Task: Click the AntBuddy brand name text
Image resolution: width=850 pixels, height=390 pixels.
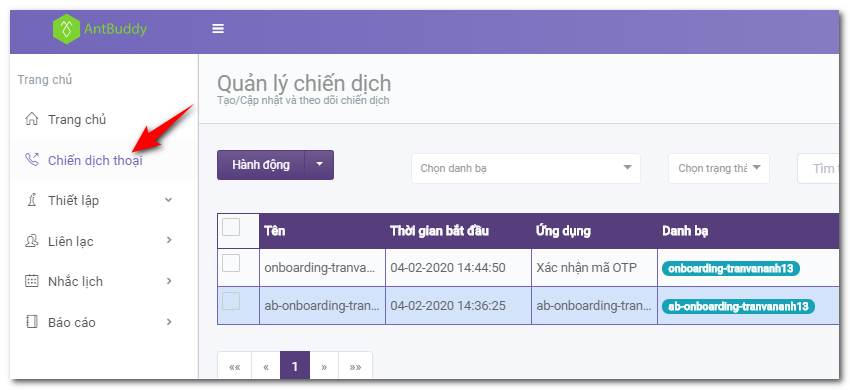Action: (x=115, y=29)
